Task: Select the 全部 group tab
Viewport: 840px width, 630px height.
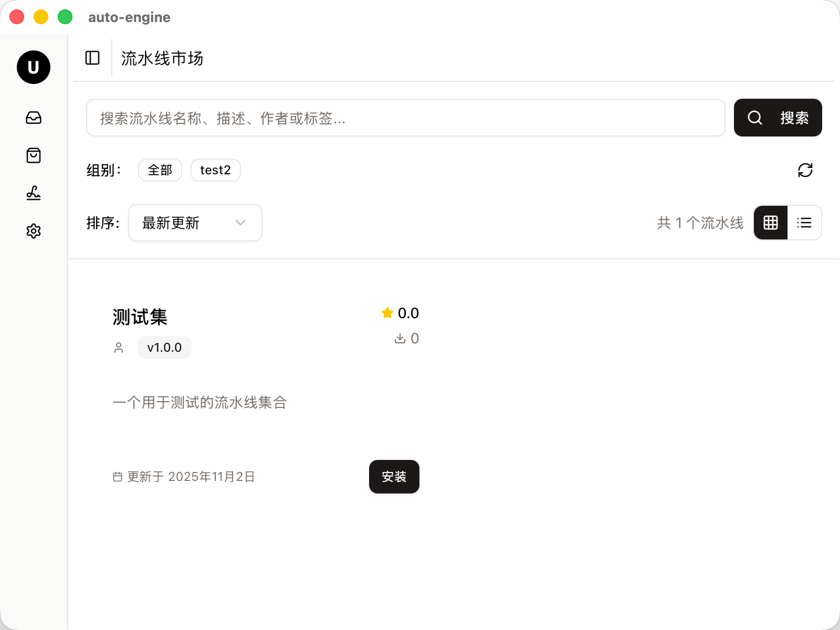Action: click(160, 170)
